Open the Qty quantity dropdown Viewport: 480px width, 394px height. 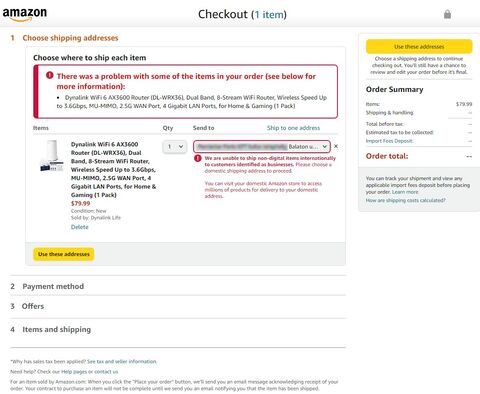point(175,146)
